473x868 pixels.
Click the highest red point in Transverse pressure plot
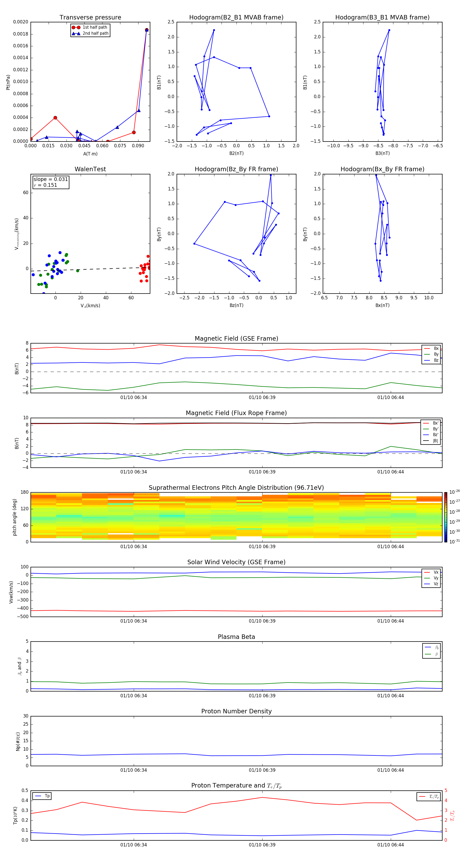tap(146, 30)
